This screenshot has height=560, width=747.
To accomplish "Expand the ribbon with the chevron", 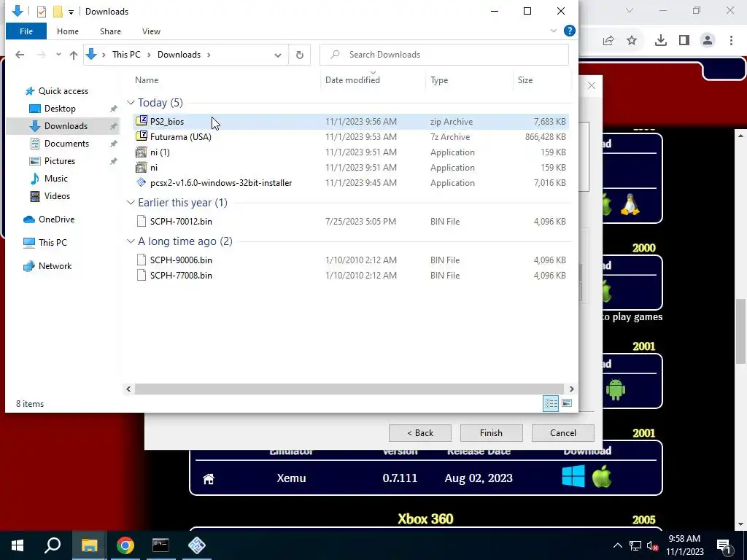I will click(x=554, y=31).
